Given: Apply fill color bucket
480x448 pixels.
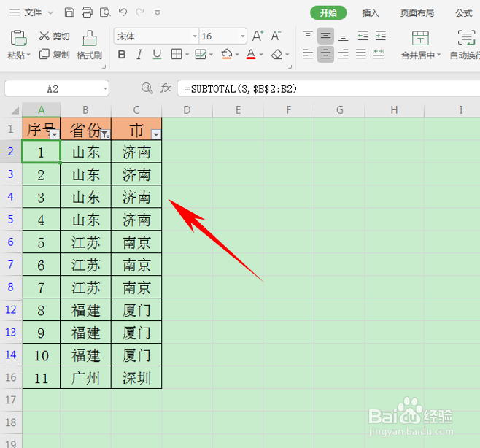Looking at the screenshot, I should click(227, 54).
